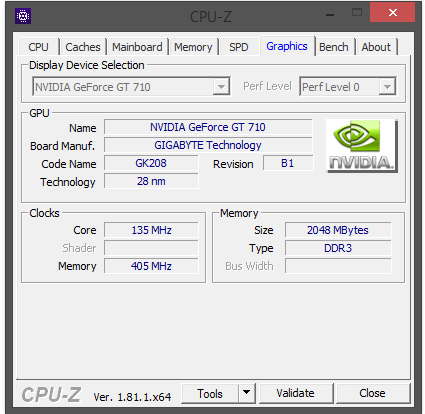Open the Caches tab

pos(83,47)
